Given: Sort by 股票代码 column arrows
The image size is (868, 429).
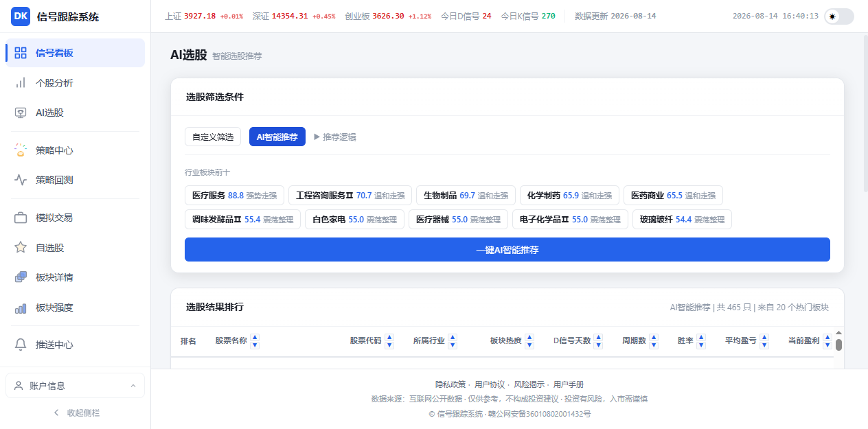Looking at the screenshot, I should 389,341.
